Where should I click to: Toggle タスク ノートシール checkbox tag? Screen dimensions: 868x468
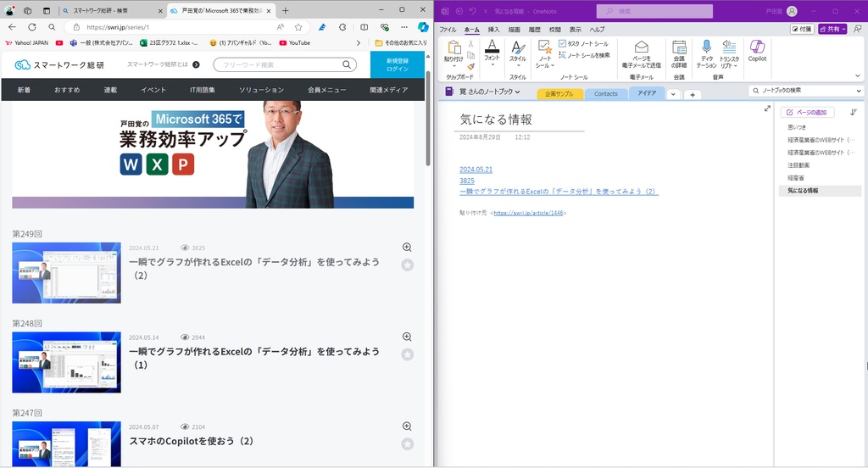click(563, 43)
